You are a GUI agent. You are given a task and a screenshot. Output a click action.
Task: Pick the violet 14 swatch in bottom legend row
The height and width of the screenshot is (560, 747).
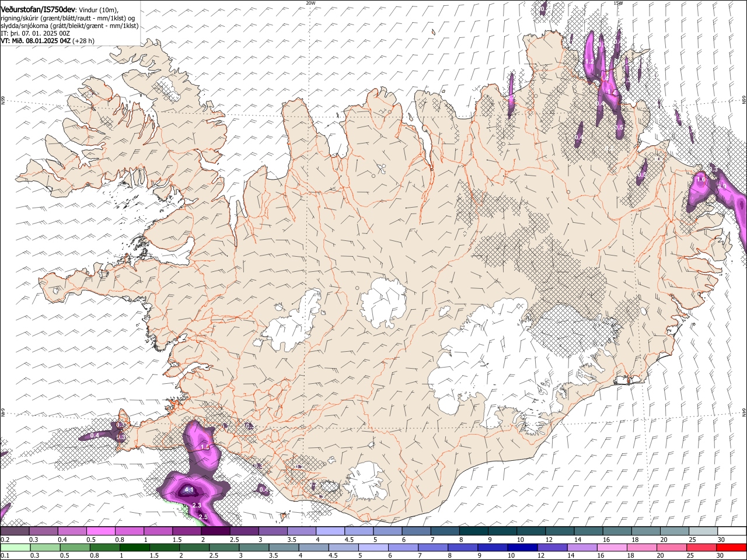pos(582,547)
